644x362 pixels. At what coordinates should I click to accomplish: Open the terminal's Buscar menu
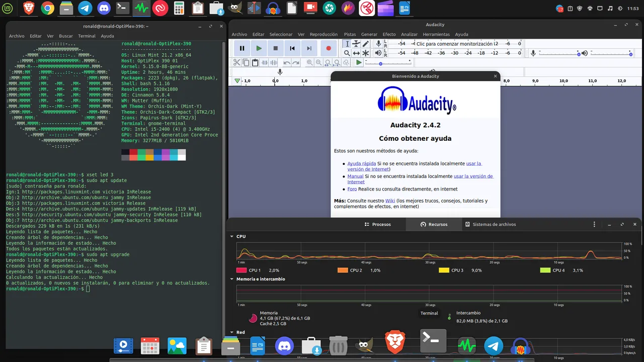[66, 36]
